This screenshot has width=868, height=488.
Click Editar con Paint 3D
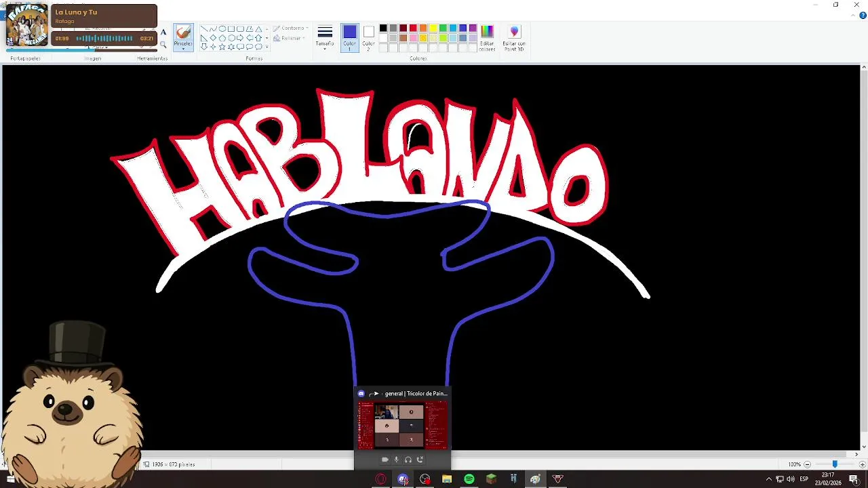point(514,38)
